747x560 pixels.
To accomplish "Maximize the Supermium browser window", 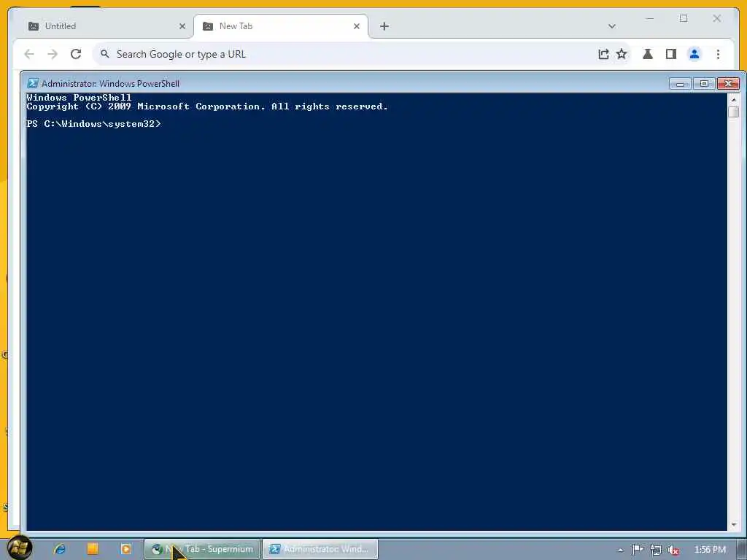I will [x=684, y=18].
